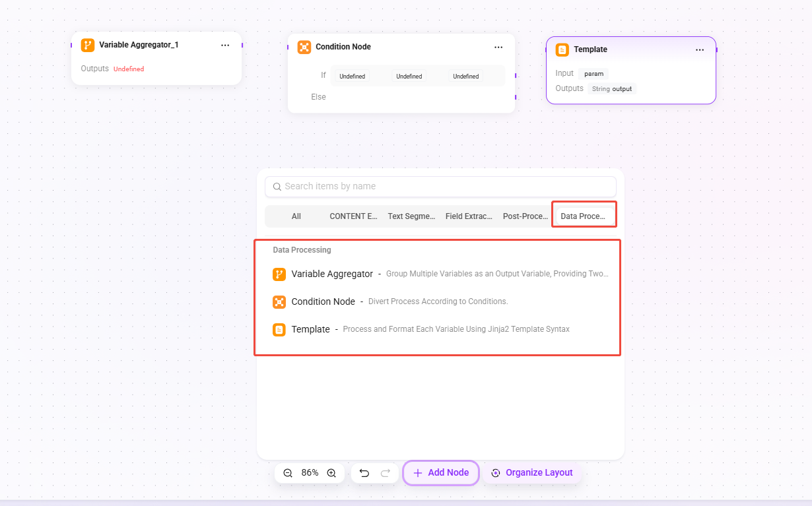Add a Template node from list
The width and height of the screenshot is (812, 506).
pyautogui.click(x=440, y=329)
